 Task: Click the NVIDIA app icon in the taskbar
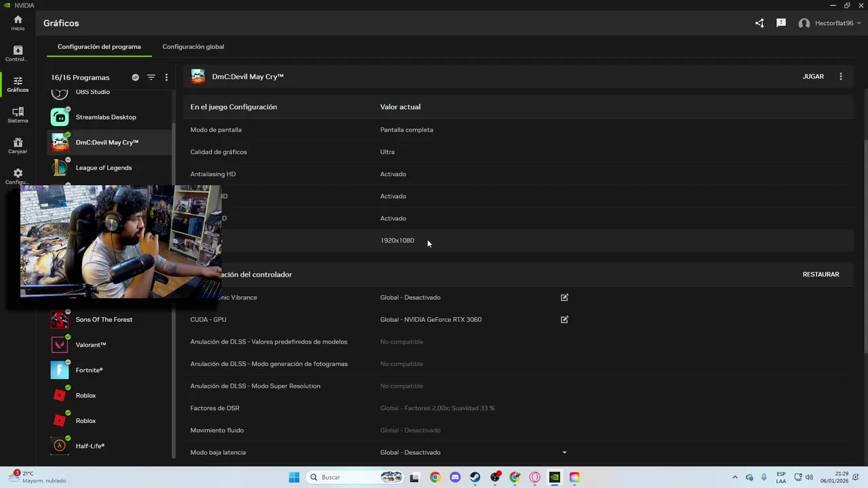(x=555, y=477)
